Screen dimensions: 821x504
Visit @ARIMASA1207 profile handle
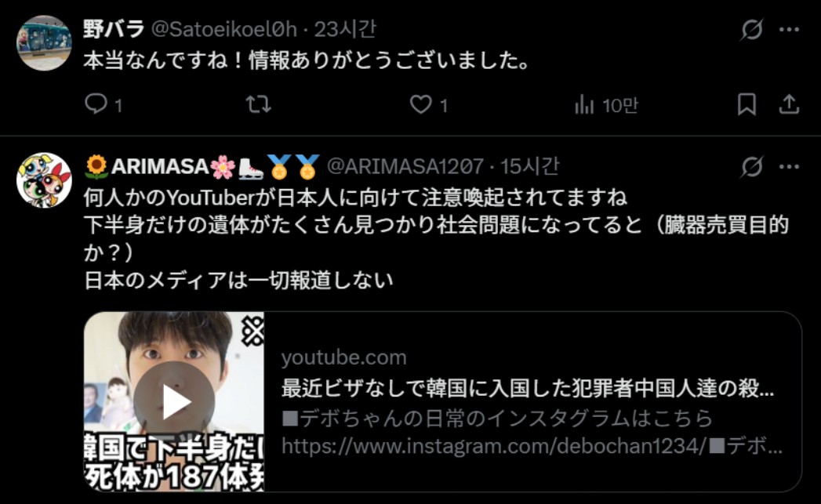(x=405, y=166)
